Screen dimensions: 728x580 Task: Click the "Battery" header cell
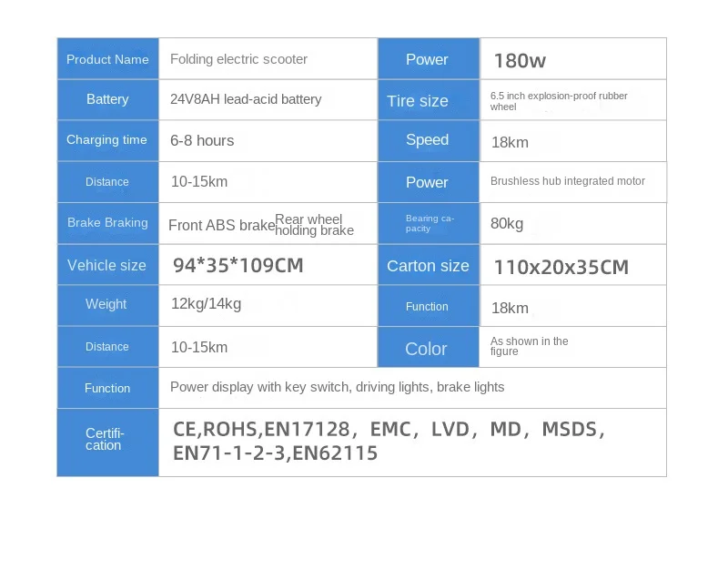[x=107, y=99]
